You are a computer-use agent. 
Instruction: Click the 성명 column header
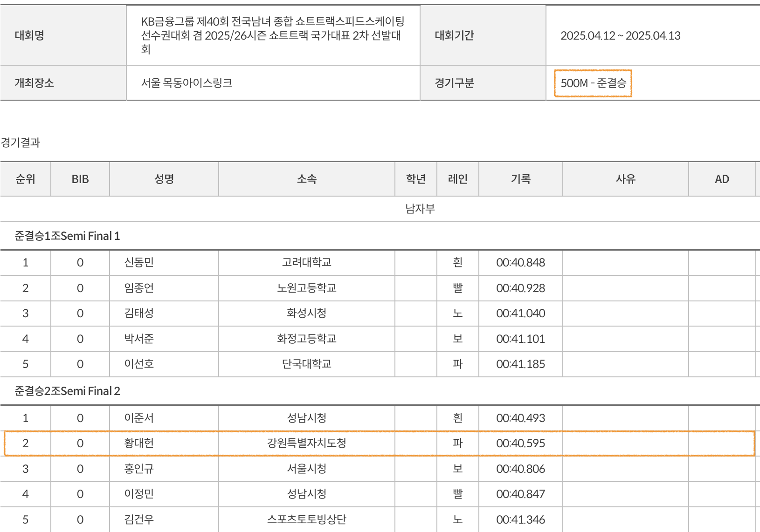point(164,179)
